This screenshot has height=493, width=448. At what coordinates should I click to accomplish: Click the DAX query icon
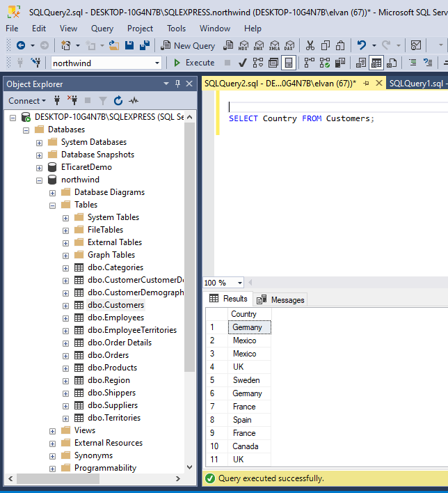point(289,45)
